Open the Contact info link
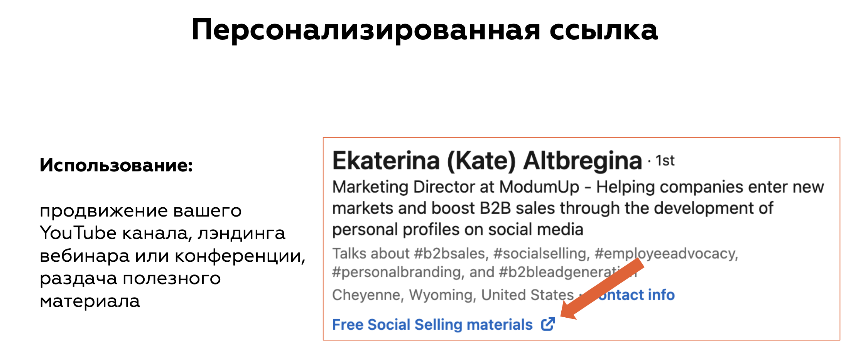The image size is (868, 359). (636, 295)
